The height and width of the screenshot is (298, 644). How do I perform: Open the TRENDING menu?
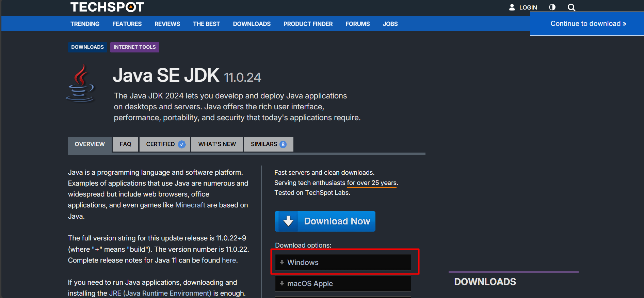[85, 24]
